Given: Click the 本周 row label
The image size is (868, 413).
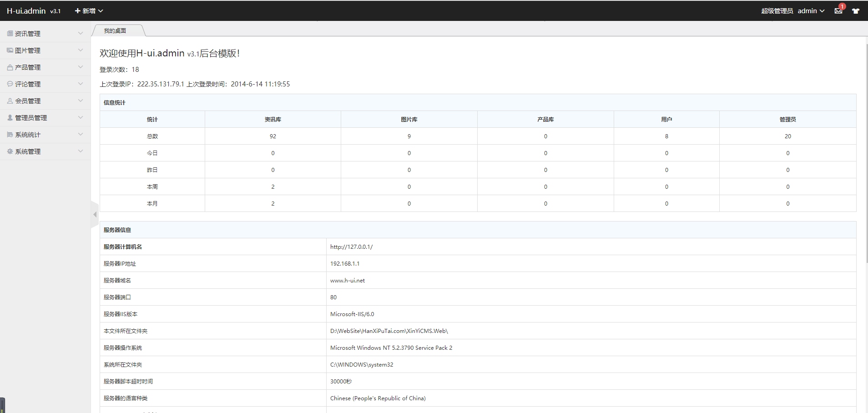Looking at the screenshot, I should [152, 187].
